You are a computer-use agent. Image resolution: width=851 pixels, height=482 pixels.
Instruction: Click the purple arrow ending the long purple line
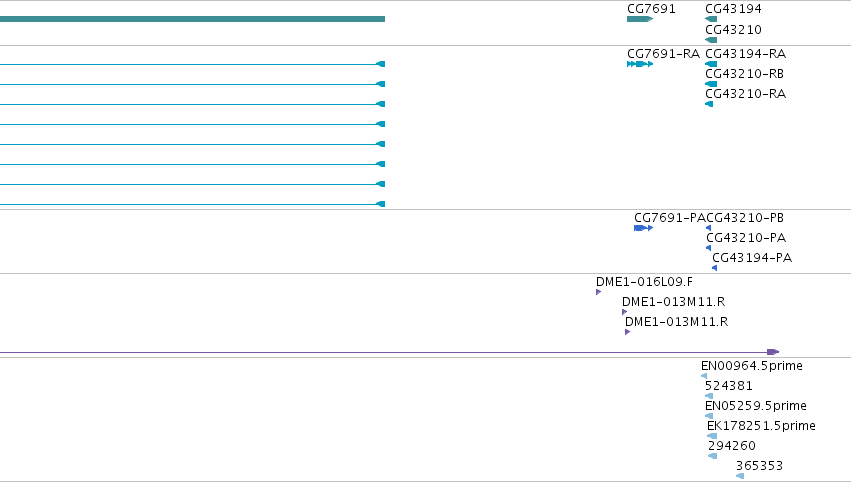[x=773, y=352]
